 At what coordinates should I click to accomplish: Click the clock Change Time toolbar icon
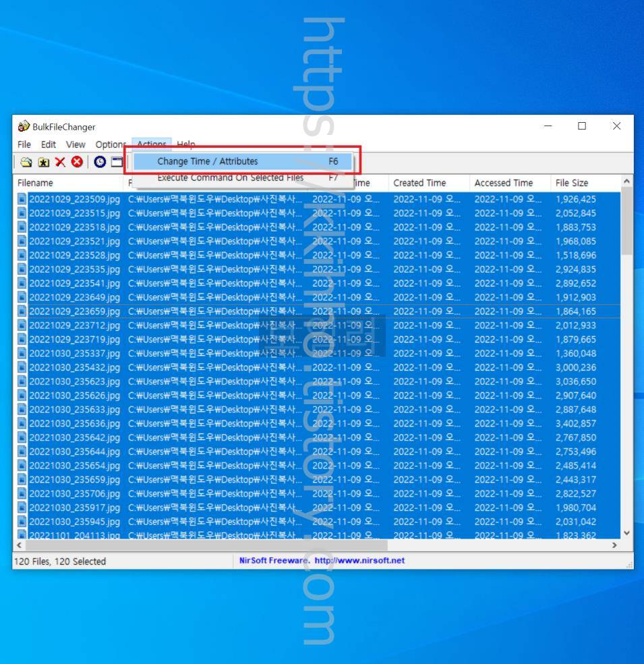[100, 161]
